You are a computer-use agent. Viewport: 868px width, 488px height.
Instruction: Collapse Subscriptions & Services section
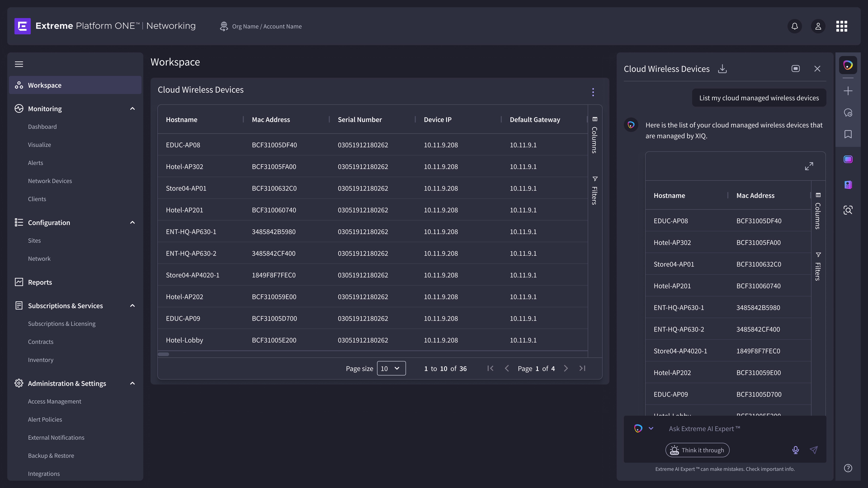(x=132, y=305)
